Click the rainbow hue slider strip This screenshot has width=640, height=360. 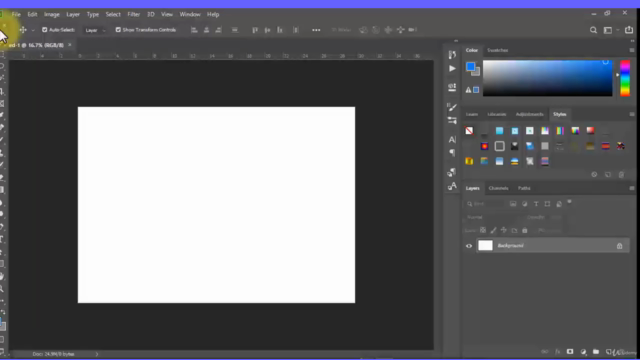pyautogui.click(x=625, y=78)
